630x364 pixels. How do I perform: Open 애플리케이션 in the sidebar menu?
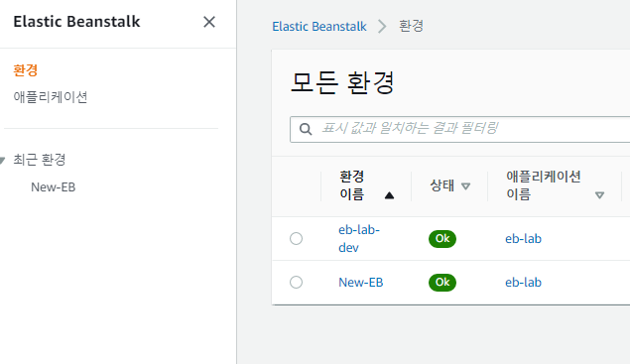point(51,97)
